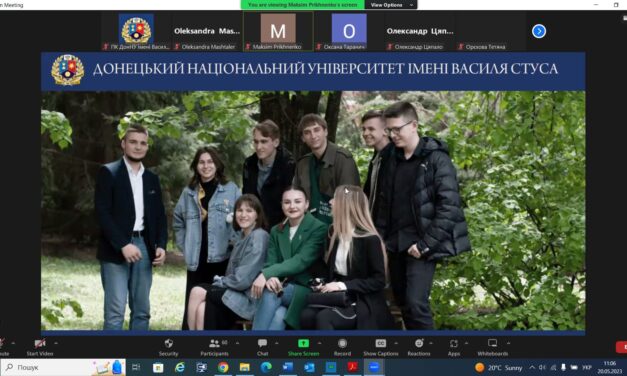Expand the Whiteboards options caret
The height and width of the screenshot is (376, 627).
point(508,343)
